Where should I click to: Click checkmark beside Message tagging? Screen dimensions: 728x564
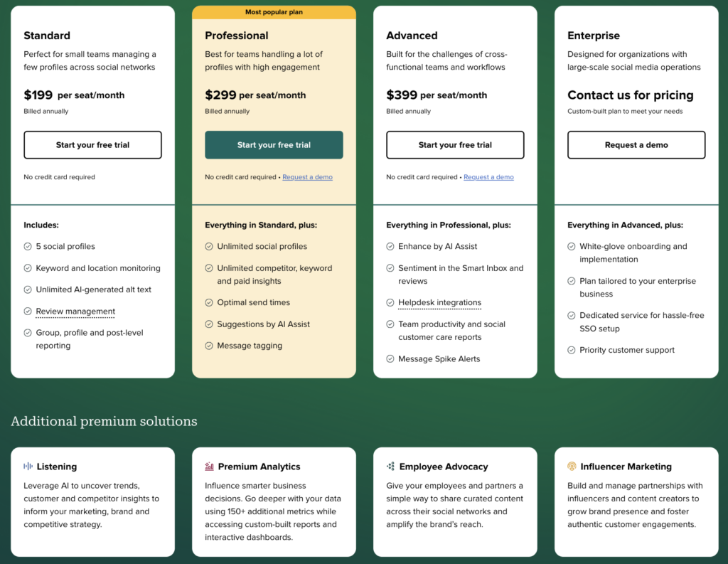click(209, 346)
